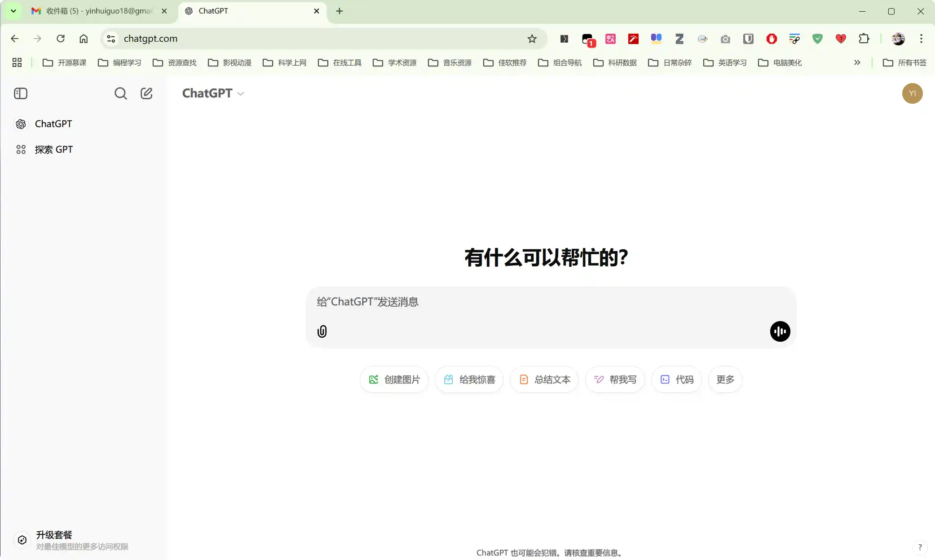Image resolution: width=935 pixels, height=560 pixels.
Task: Start voice mode with waveform button
Action: [x=780, y=331]
